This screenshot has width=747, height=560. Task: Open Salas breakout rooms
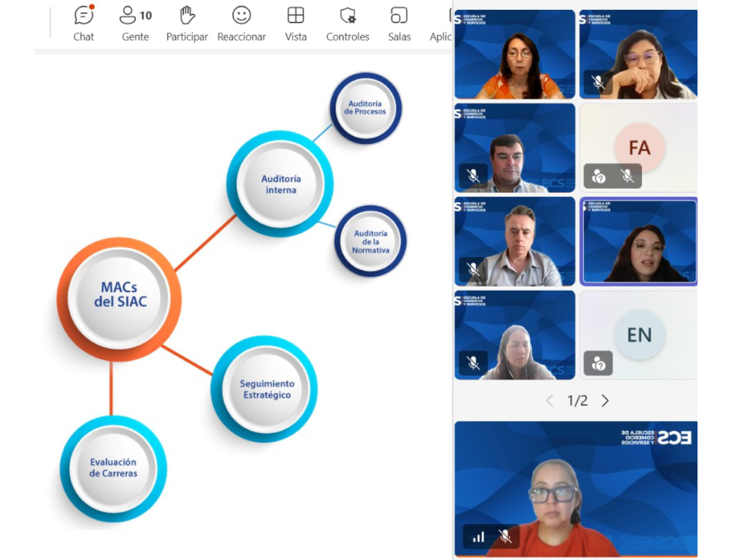click(x=399, y=24)
